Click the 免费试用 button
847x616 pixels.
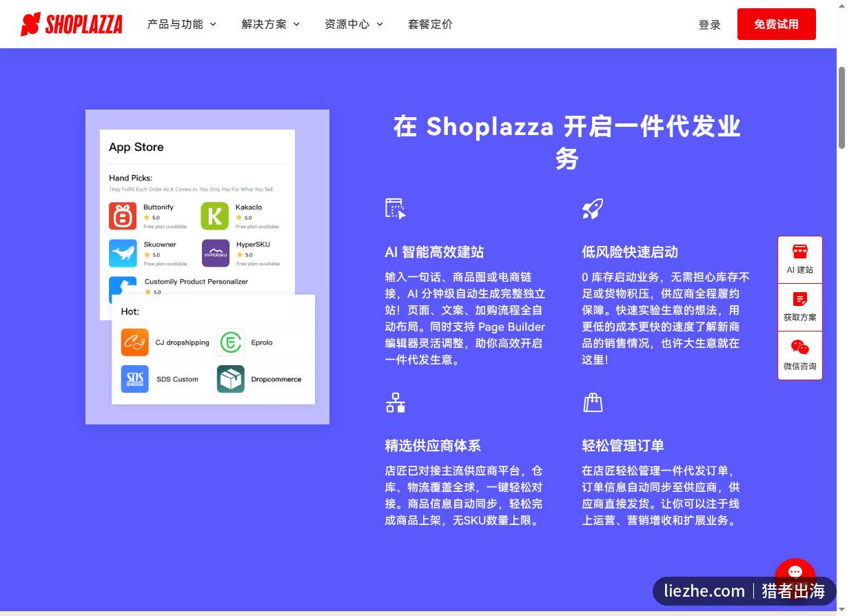(x=776, y=24)
